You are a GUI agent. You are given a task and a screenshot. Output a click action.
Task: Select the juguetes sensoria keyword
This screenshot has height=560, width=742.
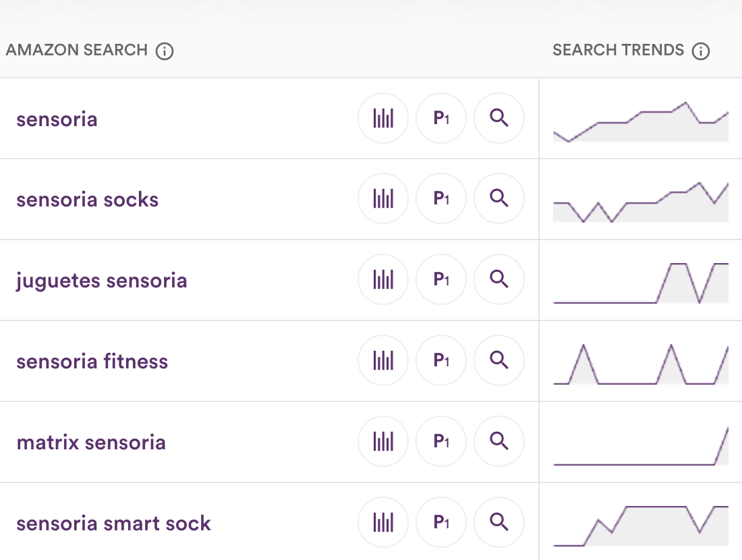point(102,281)
